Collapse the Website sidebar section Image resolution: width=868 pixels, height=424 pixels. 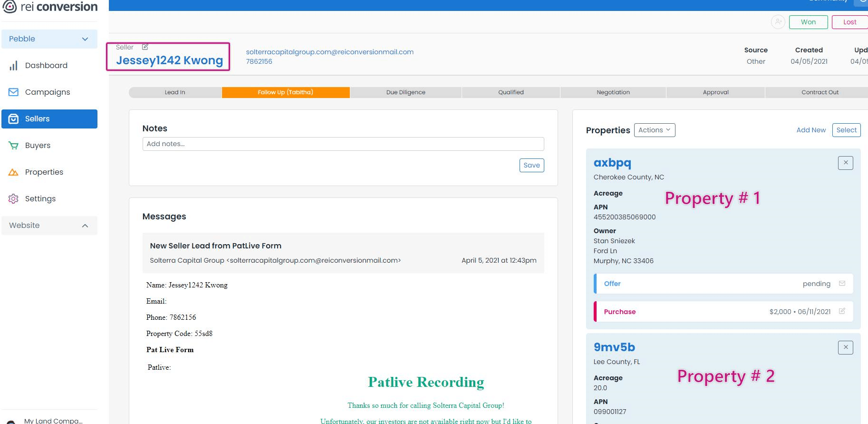coord(49,226)
